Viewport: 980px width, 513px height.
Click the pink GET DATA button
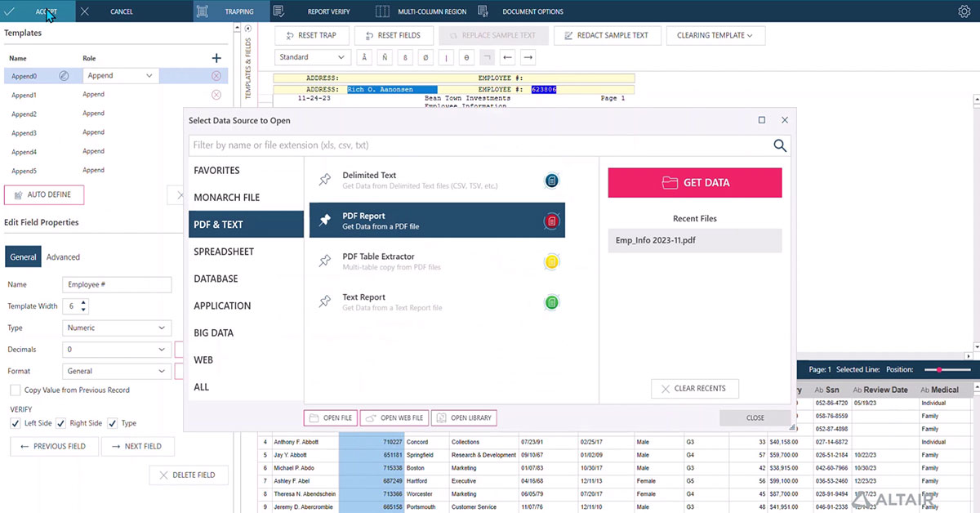[694, 183]
